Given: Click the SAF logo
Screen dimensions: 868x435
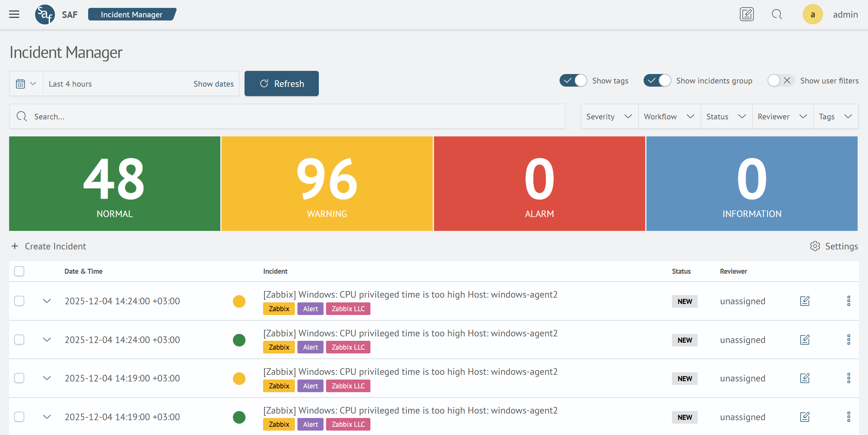Looking at the screenshot, I should pos(45,14).
